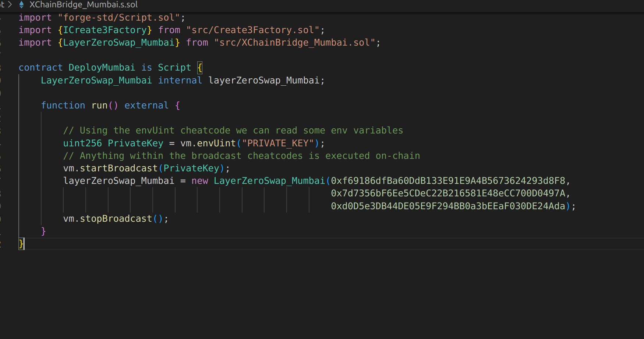
Task: Click the breadcrumb chevron before the file icon
Action: 10,5
